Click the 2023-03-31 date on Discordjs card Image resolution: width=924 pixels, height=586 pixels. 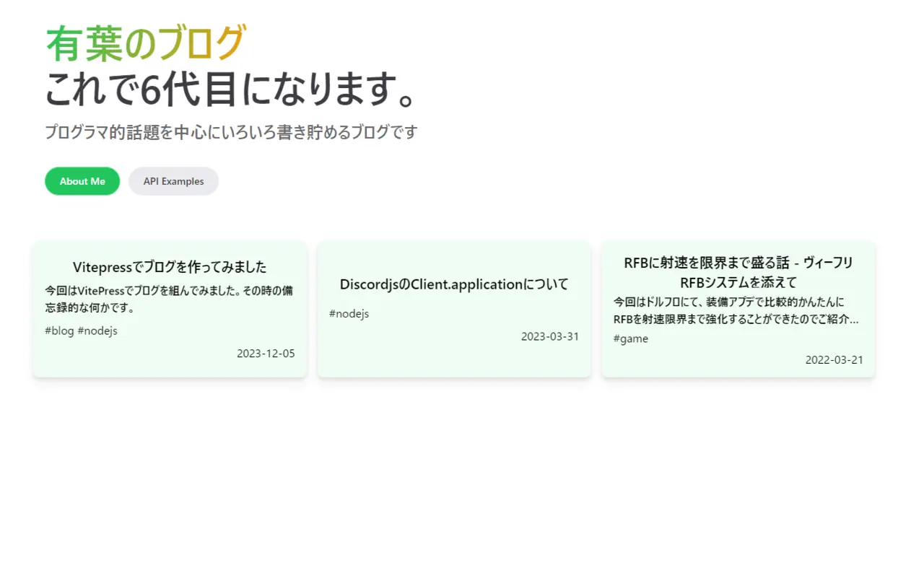(550, 336)
